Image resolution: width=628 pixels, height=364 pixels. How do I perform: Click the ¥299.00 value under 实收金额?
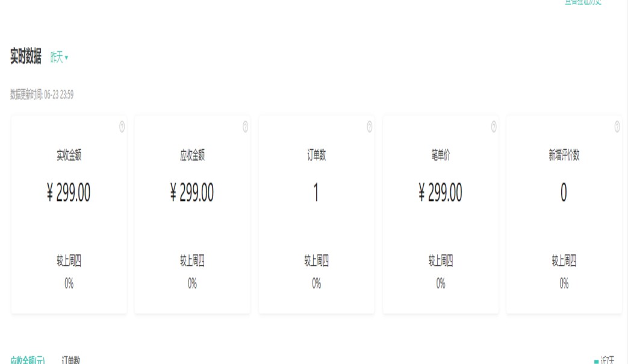tap(69, 193)
